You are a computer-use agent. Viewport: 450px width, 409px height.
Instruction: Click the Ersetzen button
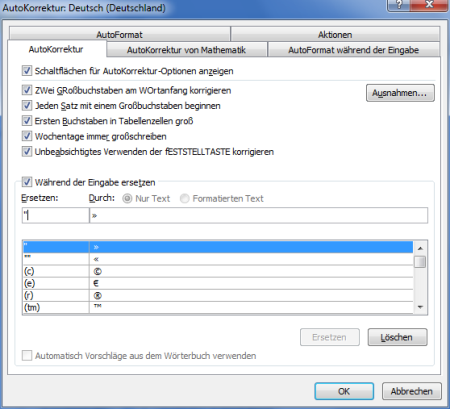[330, 337]
